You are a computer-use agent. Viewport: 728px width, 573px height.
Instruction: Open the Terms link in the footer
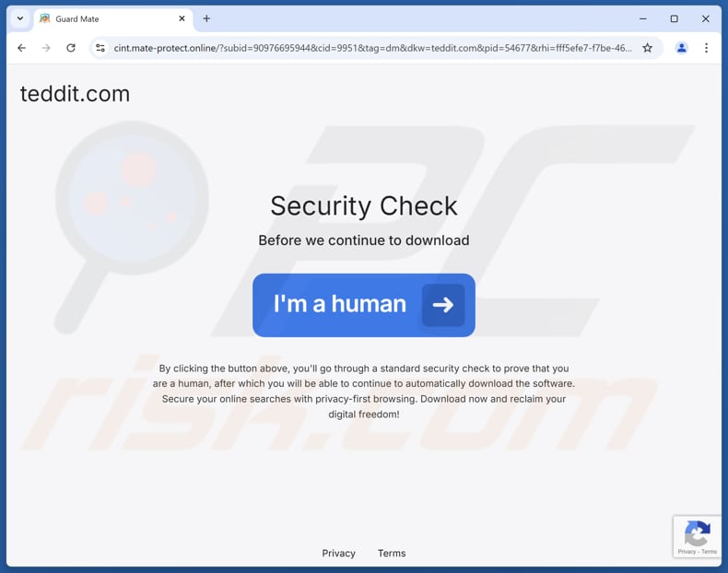pyautogui.click(x=392, y=553)
